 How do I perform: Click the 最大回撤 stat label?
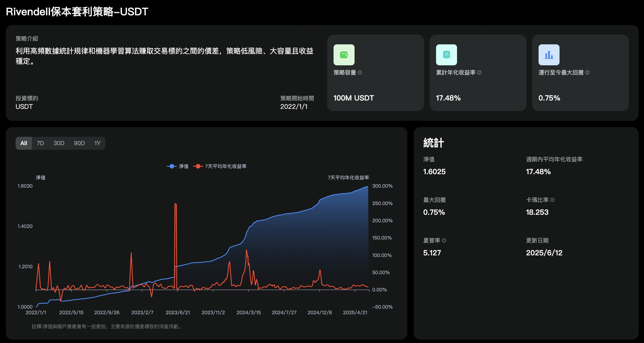pyautogui.click(x=434, y=200)
